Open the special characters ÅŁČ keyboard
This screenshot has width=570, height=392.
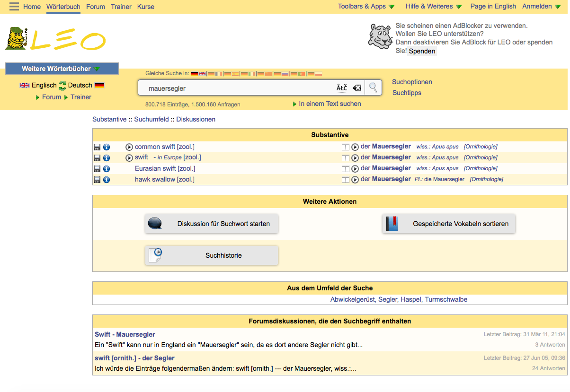coord(342,88)
